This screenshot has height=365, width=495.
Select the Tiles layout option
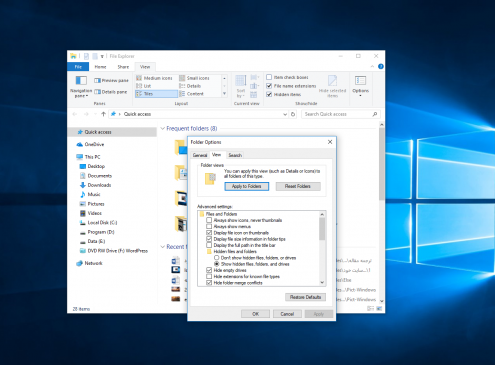[x=156, y=94]
